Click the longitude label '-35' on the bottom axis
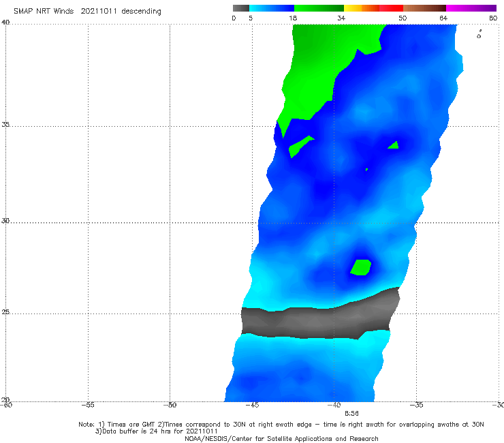504x443 pixels. 416,405
